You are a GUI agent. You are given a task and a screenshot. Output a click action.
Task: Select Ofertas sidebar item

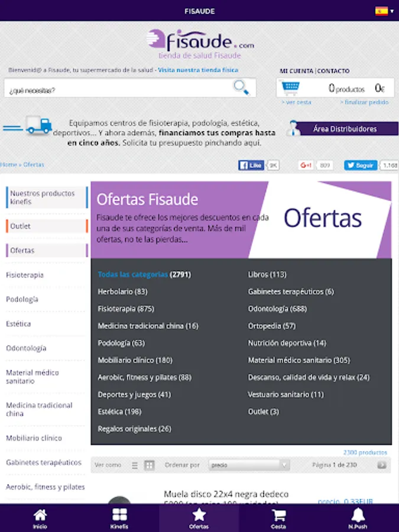pyautogui.click(x=47, y=251)
